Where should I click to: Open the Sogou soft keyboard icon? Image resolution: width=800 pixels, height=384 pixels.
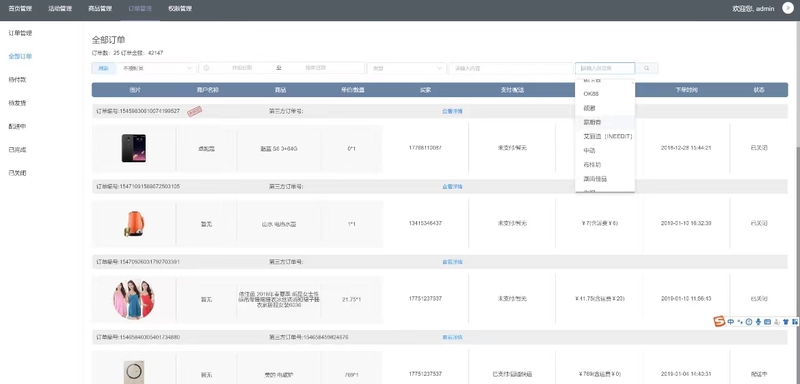(767, 322)
